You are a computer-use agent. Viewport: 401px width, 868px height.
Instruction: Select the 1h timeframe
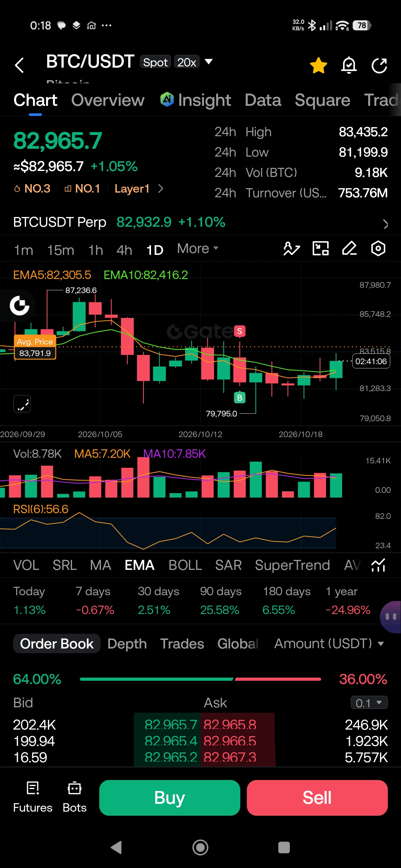[96, 250]
